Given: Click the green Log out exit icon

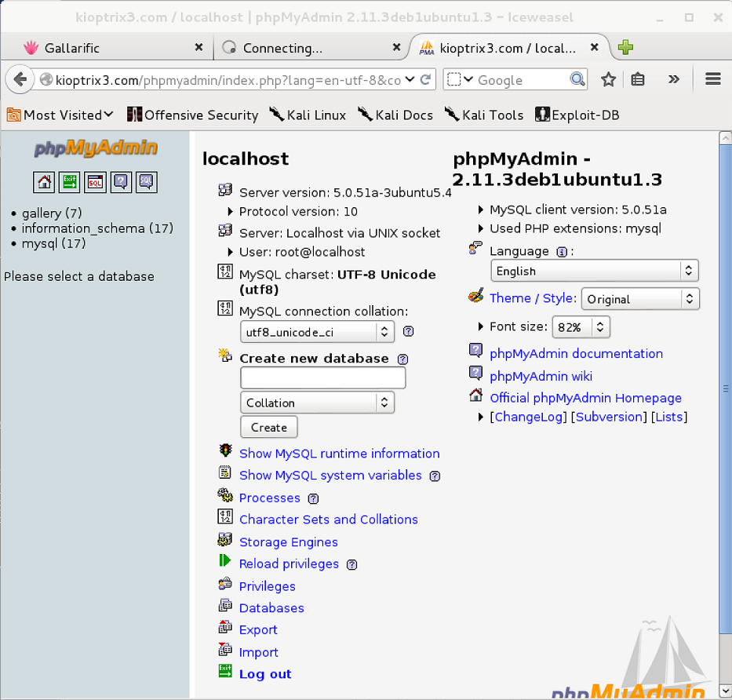Looking at the screenshot, I should 225,671.
